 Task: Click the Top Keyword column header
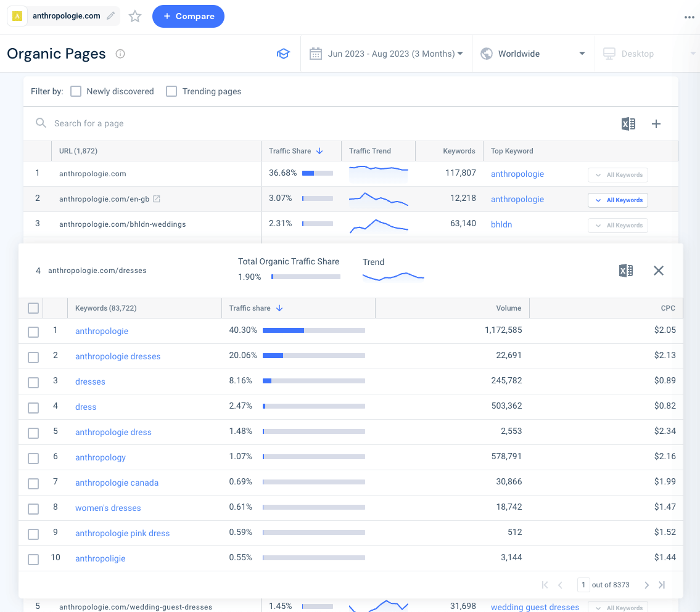pos(512,151)
